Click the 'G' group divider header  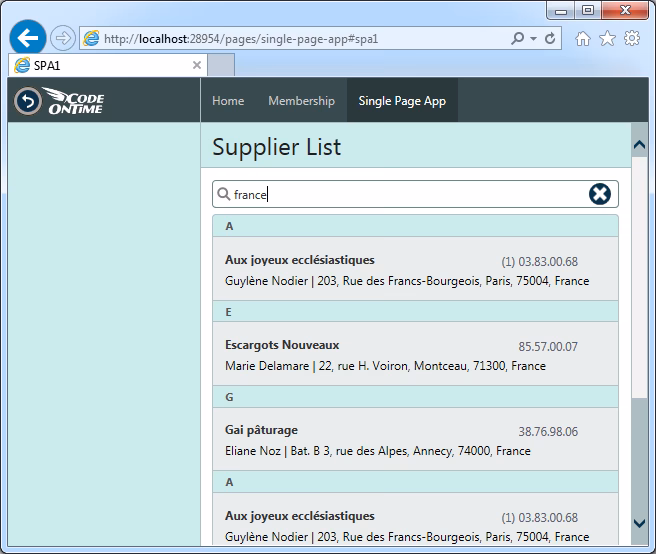(415, 397)
